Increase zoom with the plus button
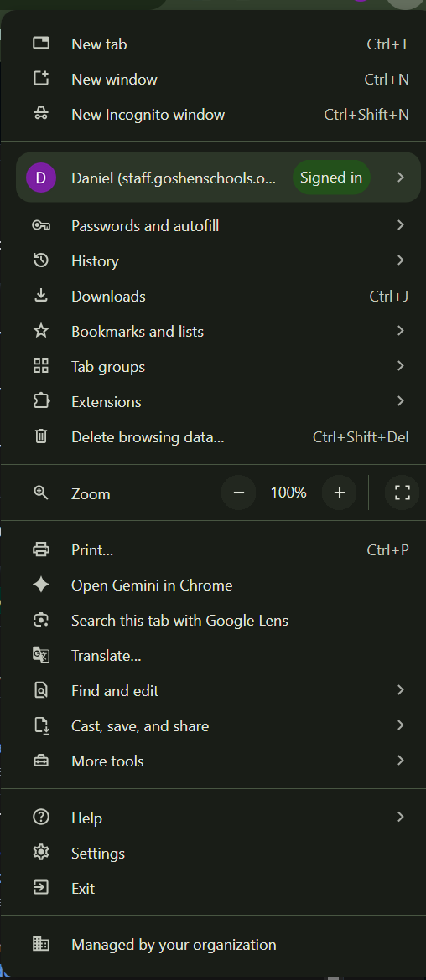This screenshot has height=980, width=426. [x=339, y=493]
